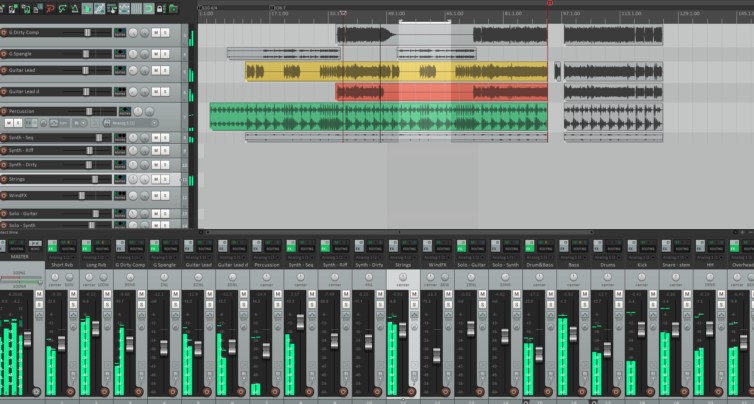Mute Kick in mixer
Screen dimensions: 754x404
653,294
